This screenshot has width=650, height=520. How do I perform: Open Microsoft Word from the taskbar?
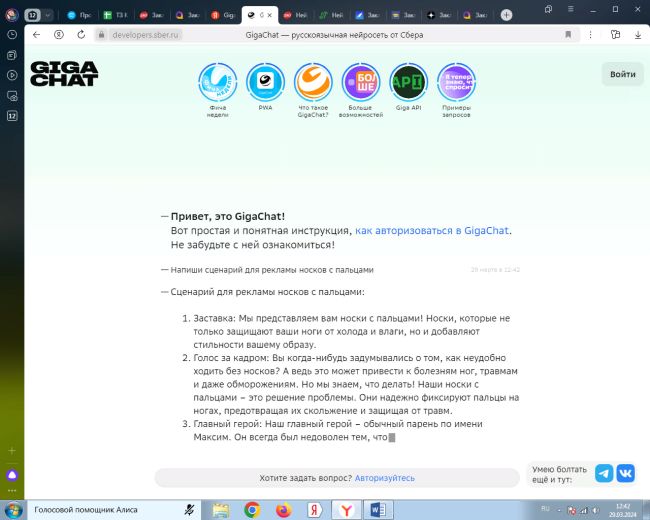(x=378, y=510)
